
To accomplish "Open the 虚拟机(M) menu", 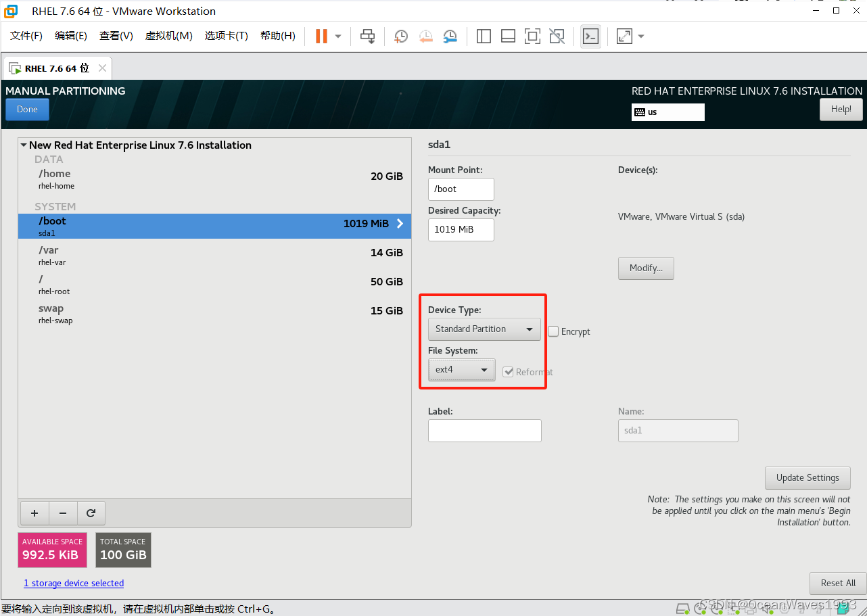I will pyautogui.click(x=169, y=36).
